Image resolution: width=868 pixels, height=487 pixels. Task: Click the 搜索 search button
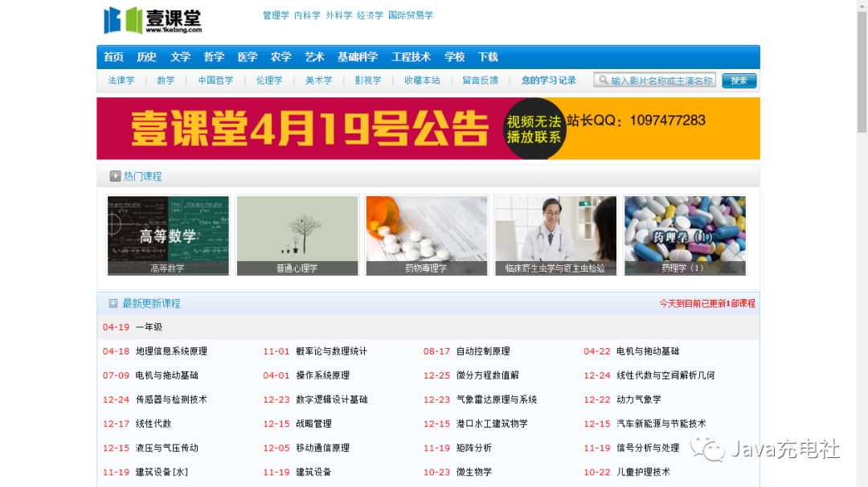pos(738,80)
